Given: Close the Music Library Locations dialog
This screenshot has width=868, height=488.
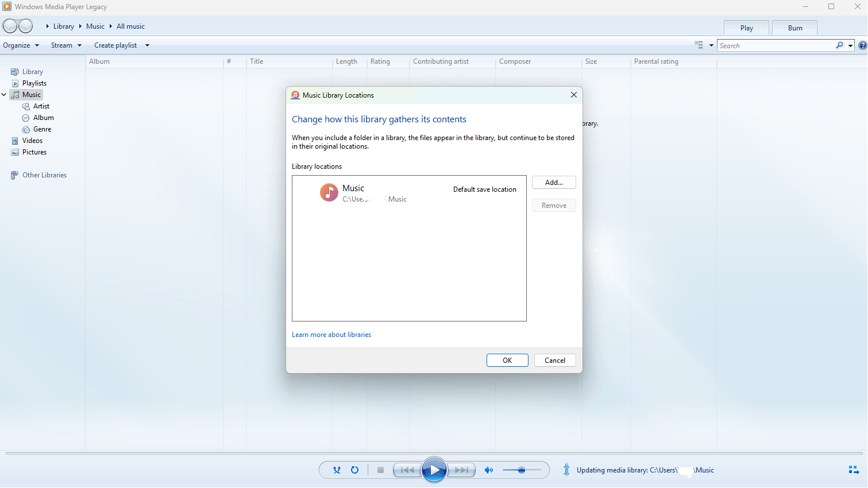Looking at the screenshot, I should pos(573,95).
